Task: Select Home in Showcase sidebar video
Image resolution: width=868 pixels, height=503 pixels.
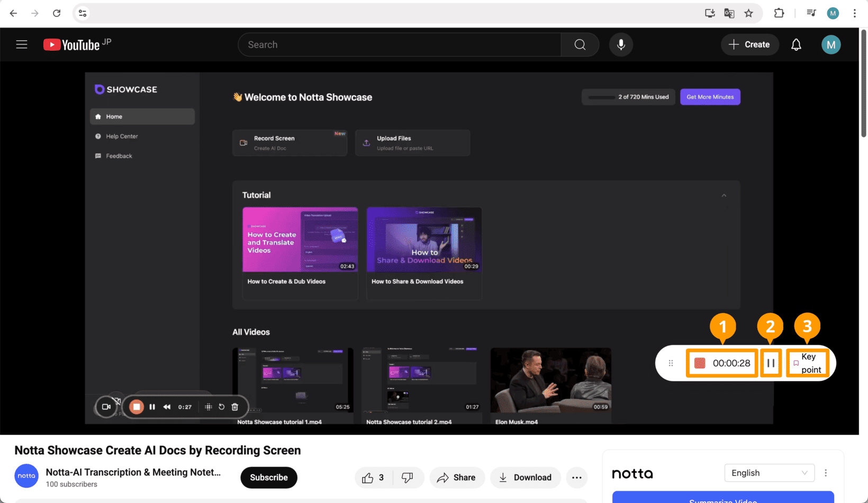Action: tap(142, 116)
